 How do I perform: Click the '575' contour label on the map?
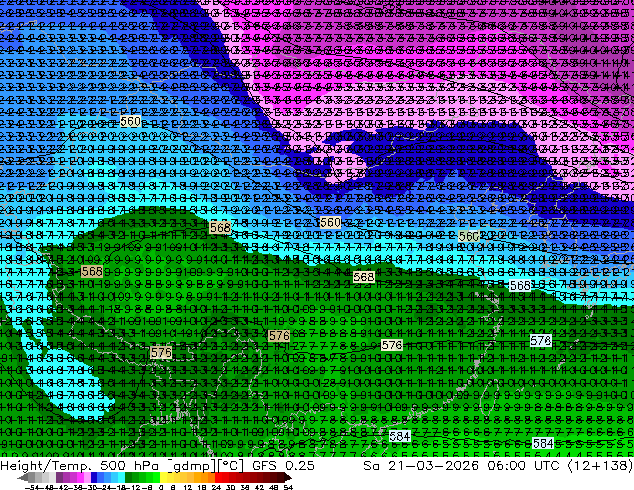(x=161, y=353)
